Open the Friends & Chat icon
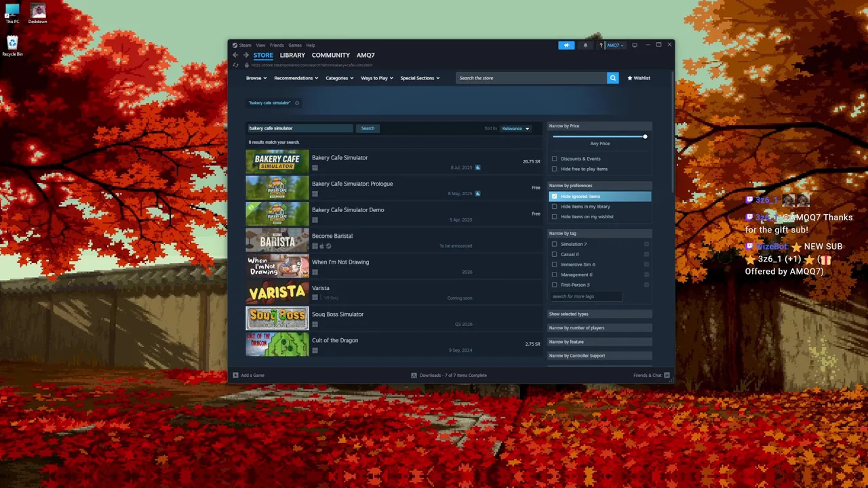 pos(667,375)
